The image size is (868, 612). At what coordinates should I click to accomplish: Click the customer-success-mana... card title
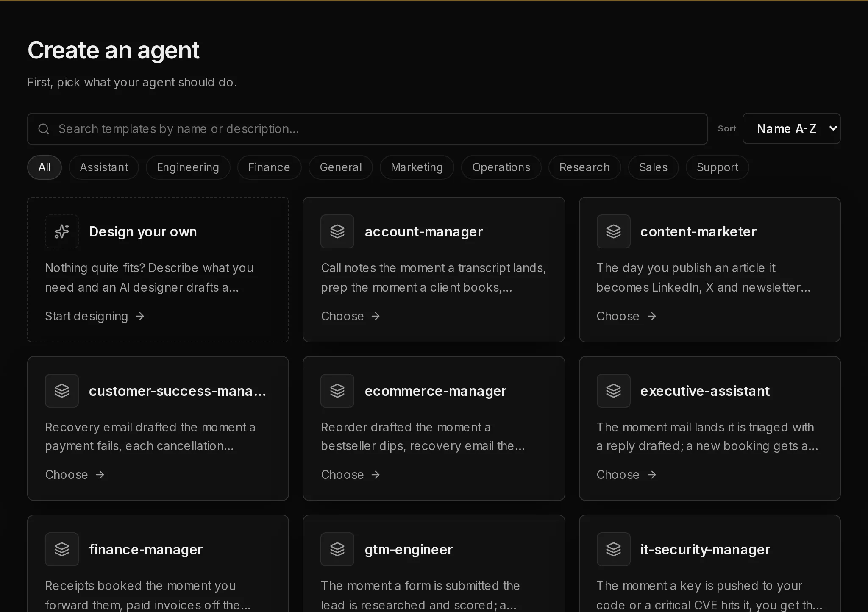(178, 391)
